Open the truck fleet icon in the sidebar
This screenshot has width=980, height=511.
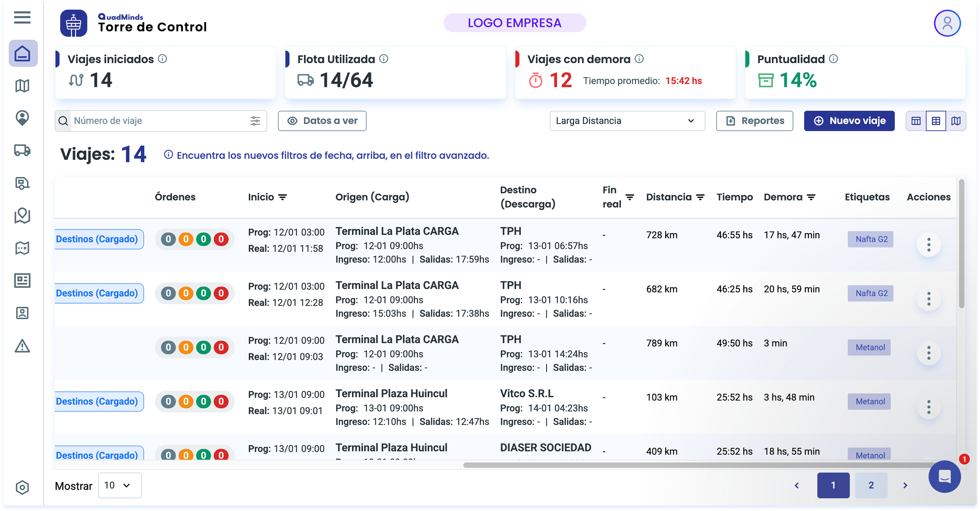22,151
